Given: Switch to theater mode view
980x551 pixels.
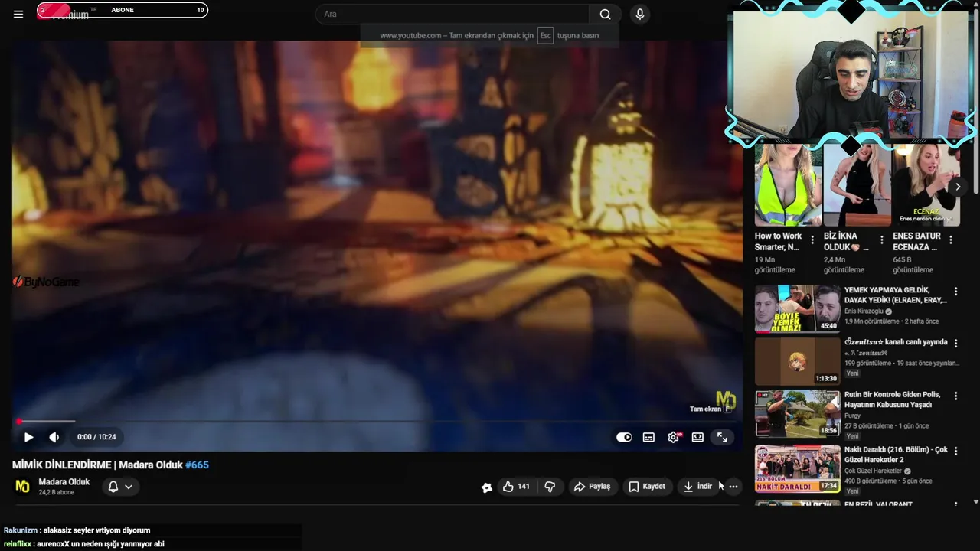Looking at the screenshot, I should pos(697,437).
